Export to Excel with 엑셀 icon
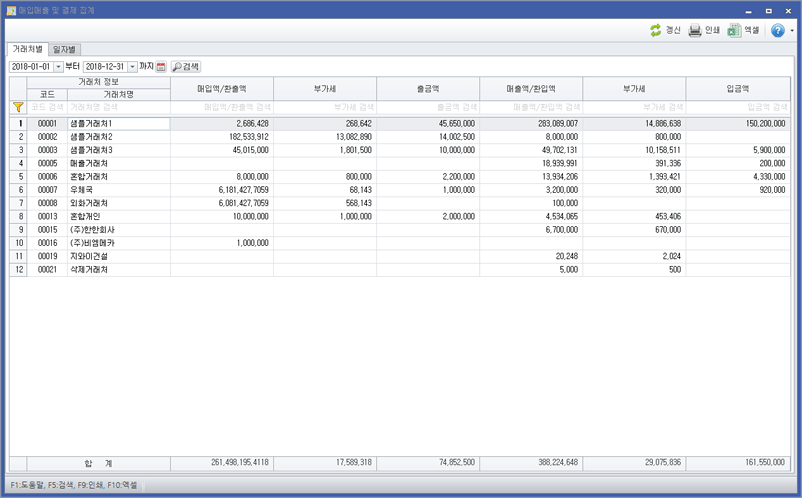 pyautogui.click(x=734, y=31)
